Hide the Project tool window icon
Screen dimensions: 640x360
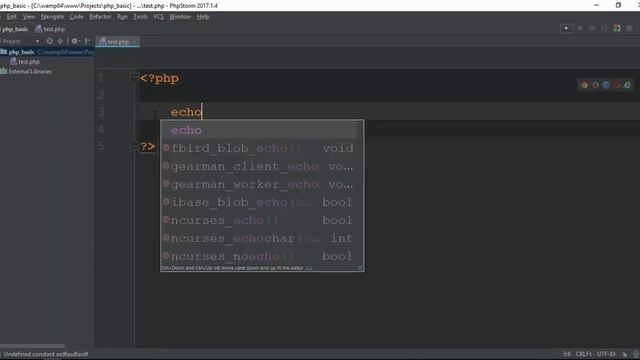point(87,41)
